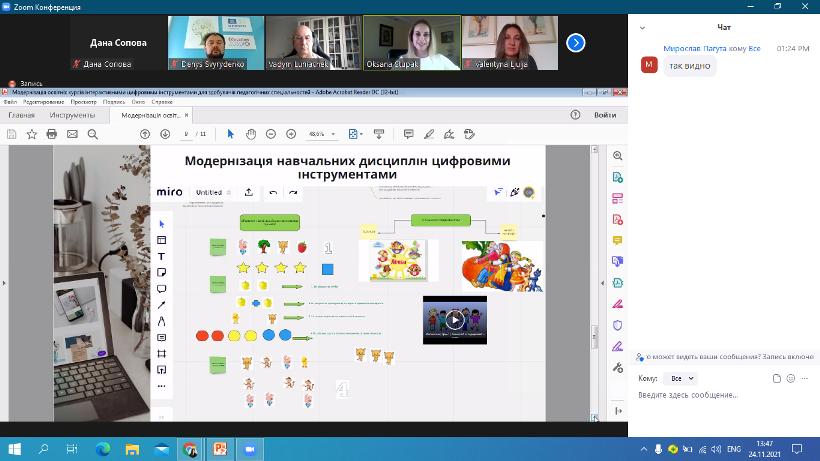
Task: Show next participants in video strip
Action: click(x=575, y=42)
